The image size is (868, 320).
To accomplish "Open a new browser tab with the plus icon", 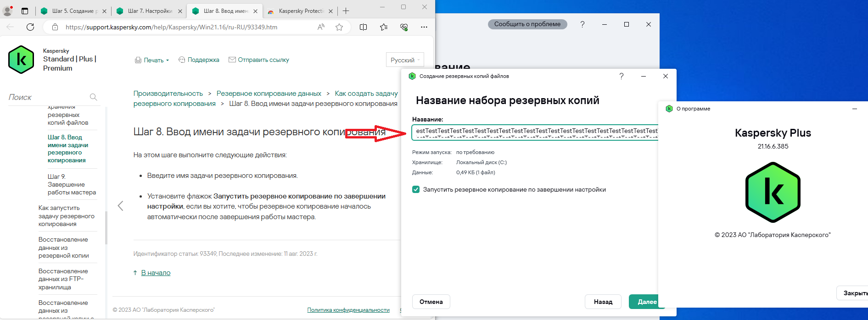I will (x=346, y=11).
